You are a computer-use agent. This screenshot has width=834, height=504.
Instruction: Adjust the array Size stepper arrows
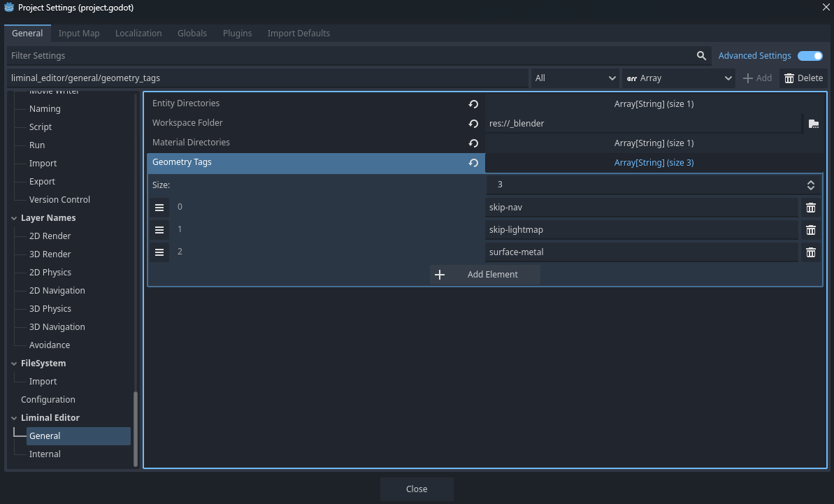point(811,185)
